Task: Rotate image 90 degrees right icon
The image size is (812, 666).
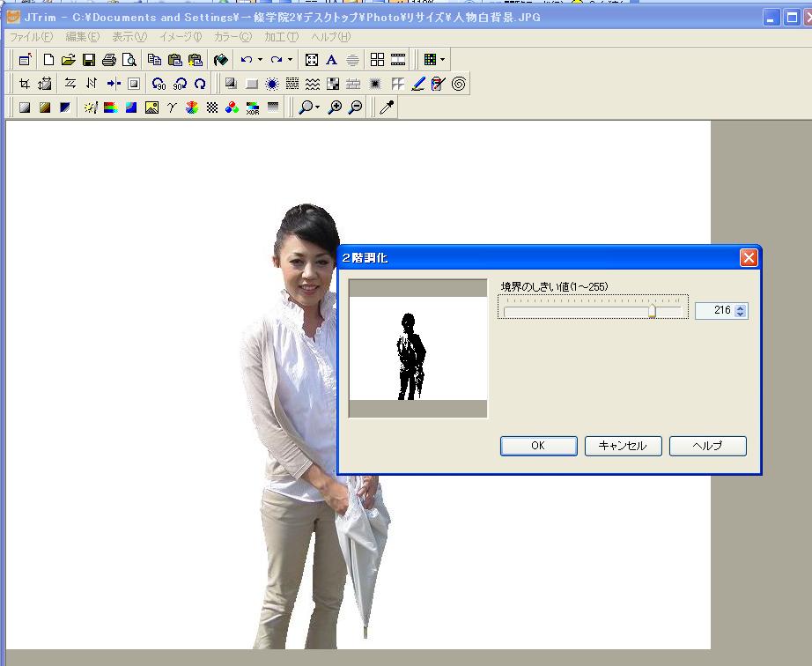Action: [x=180, y=84]
